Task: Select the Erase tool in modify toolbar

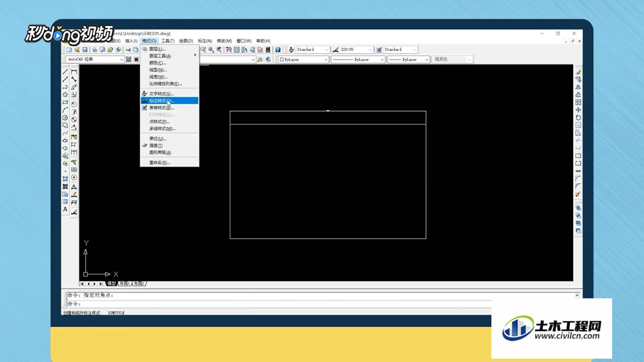Action: (578, 72)
